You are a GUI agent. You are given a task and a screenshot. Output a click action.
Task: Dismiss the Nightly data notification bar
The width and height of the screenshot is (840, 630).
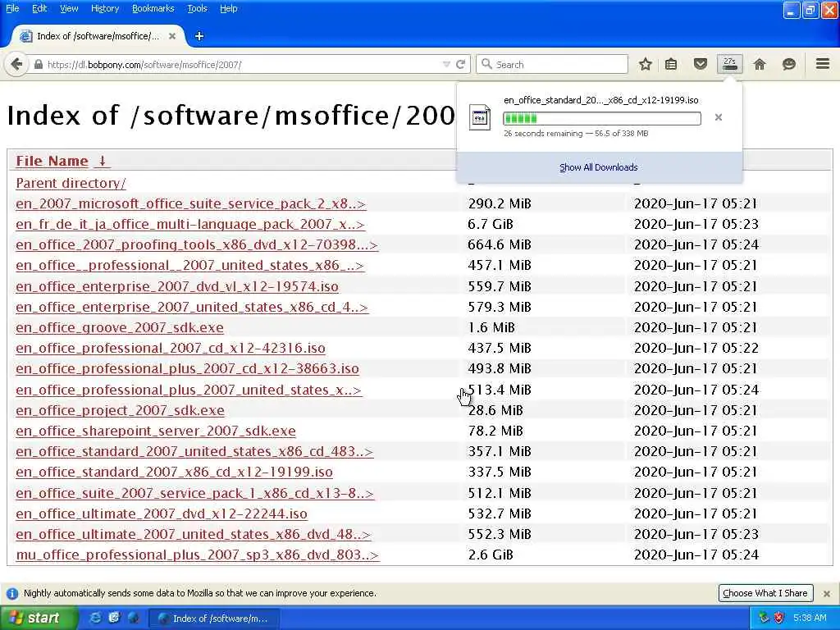click(827, 594)
